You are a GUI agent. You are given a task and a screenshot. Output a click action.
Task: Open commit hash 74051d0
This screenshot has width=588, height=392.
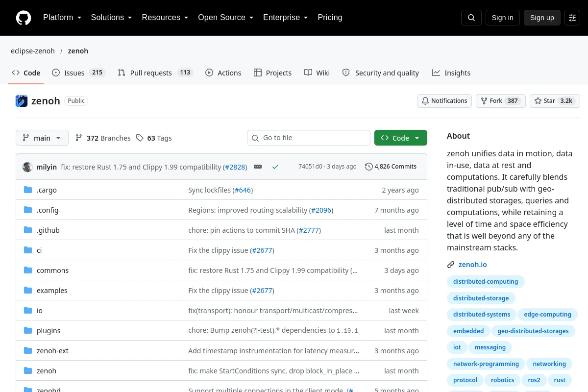310,167
